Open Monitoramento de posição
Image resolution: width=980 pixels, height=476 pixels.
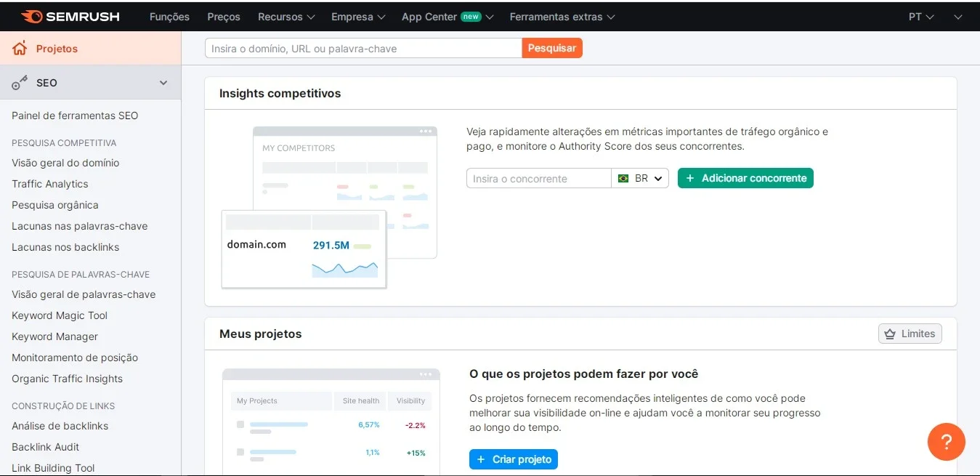pyautogui.click(x=75, y=358)
